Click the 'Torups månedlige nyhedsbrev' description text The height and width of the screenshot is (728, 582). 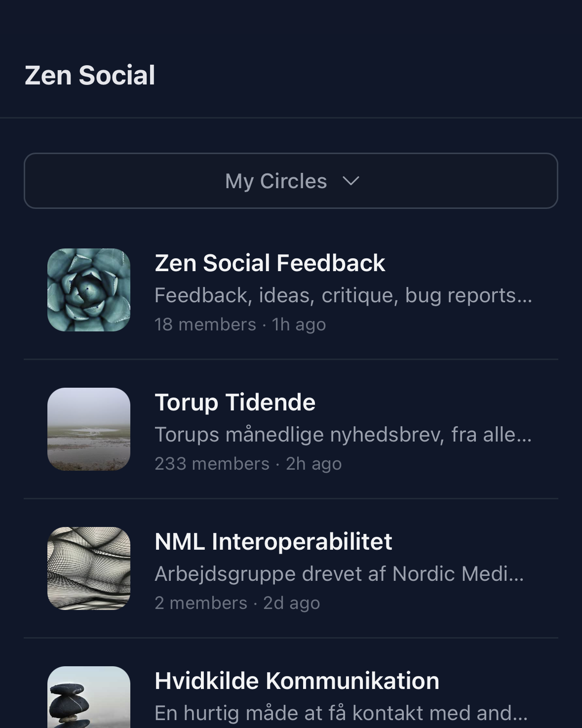coord(343,435)
